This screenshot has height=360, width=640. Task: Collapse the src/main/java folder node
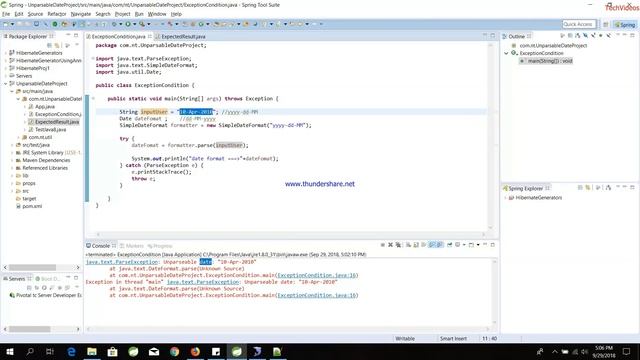pyautogui.click(x=12, y=91)
